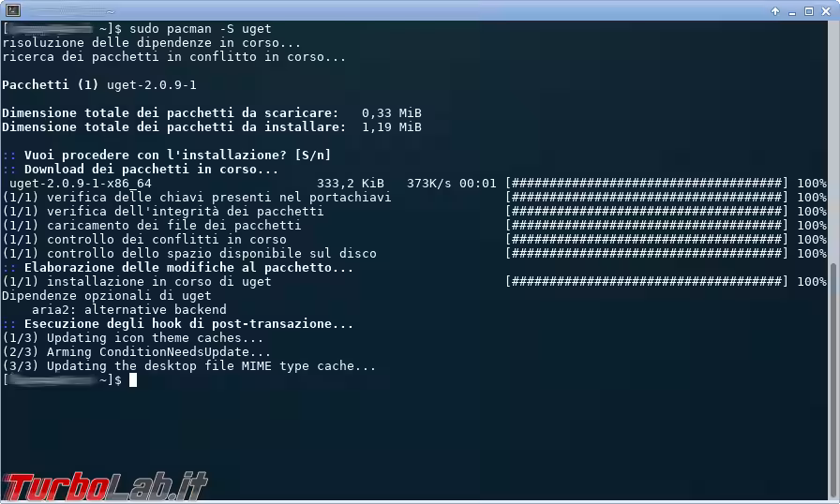Click 'Vuoi procedere con l'installazione? [S/n]' prompt
This screenshot has width=840, height=504.
pyautogui.click(x=178, y=156)
